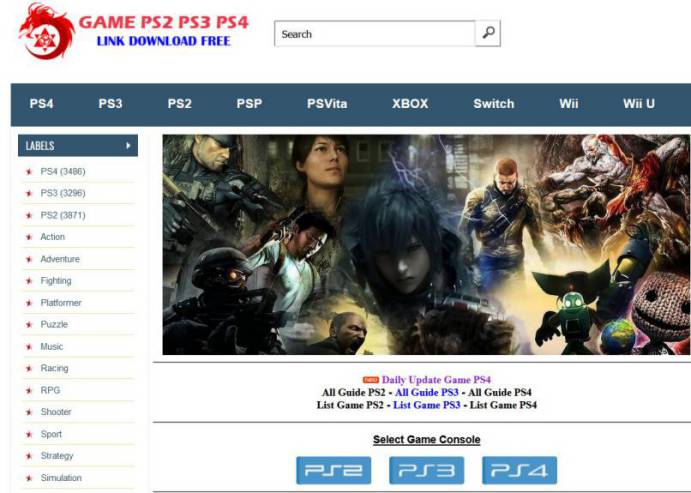Select the PS4 (3486) label
The height and width of the screenshot is (493, 691).
click(63, 171)
